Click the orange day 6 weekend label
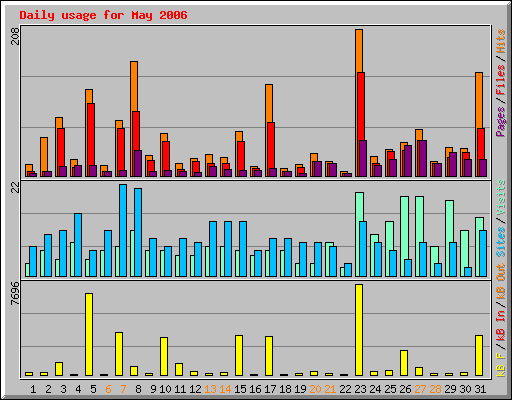The image size is (512, 400). [x=108, y=389]
